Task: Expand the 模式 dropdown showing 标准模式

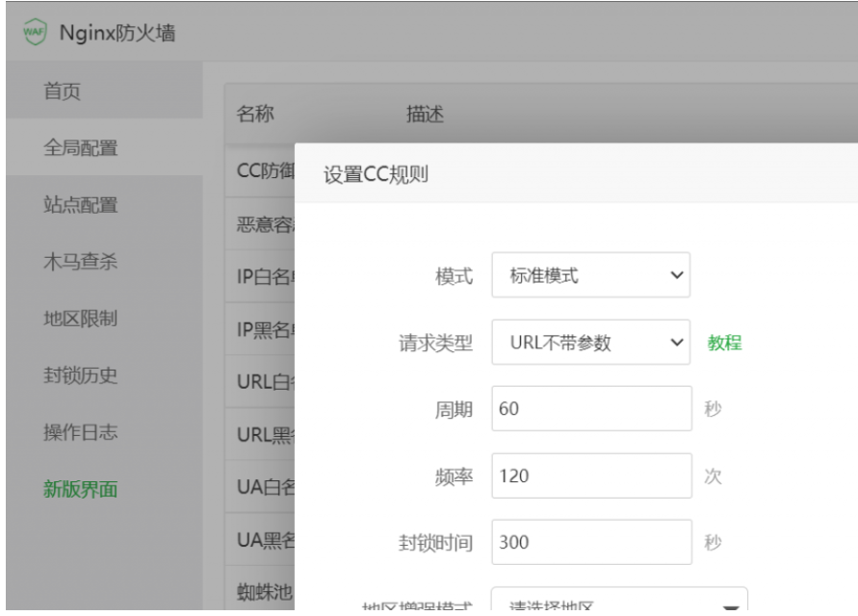Action: click(590, 276)
